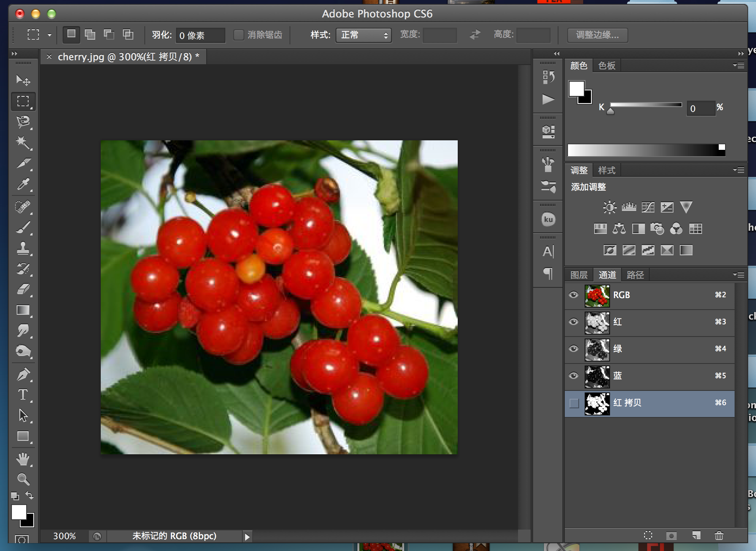
Task: Open the 样式 style dropdown
Action: point(364,35)
